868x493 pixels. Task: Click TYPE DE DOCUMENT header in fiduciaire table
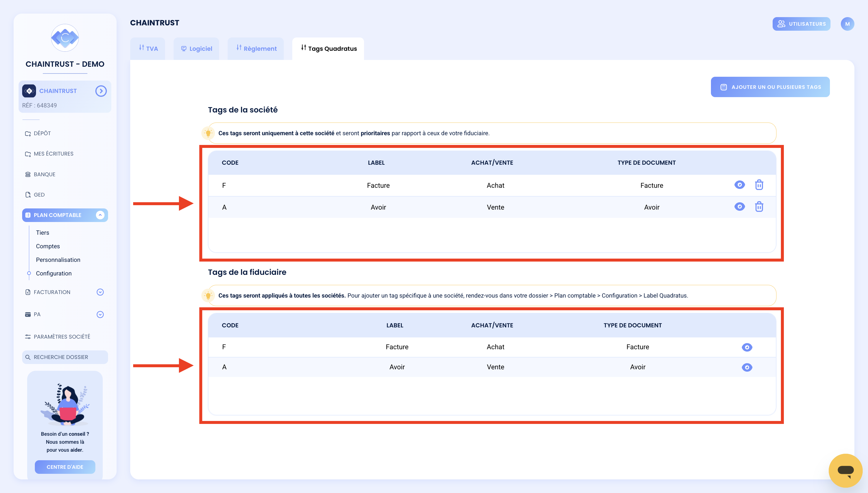coord(632,325)
